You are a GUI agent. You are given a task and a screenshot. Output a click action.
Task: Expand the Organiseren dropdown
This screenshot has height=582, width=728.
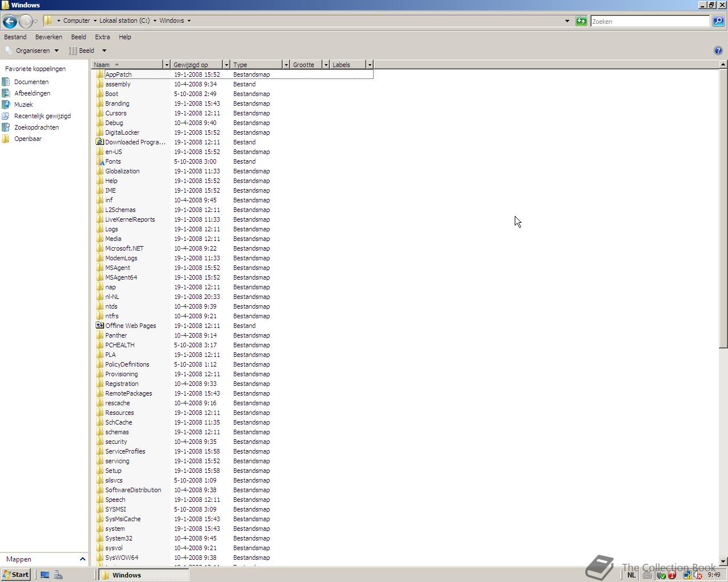(x=56, y=51)
